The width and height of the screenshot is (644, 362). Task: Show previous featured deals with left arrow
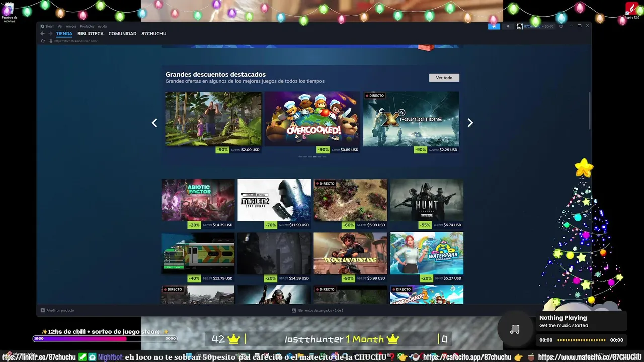pos(154,123)
